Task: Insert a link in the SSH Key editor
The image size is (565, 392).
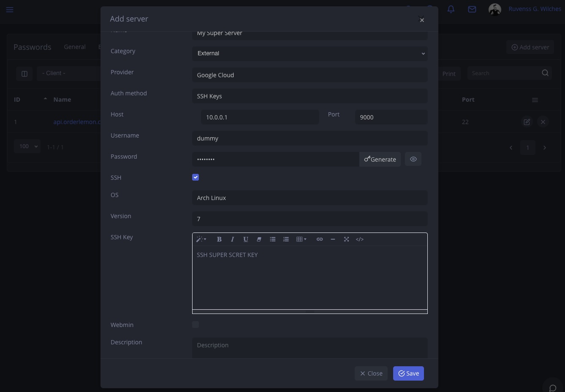Action: click(x=320, y=239)
